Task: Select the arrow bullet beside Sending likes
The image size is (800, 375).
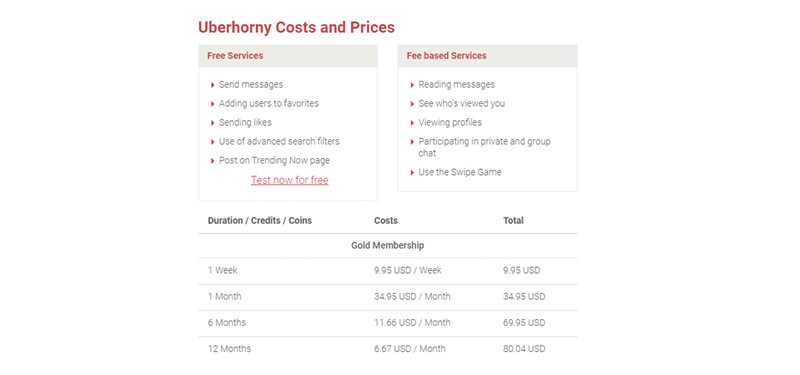Action: click(x=213, y=123)
